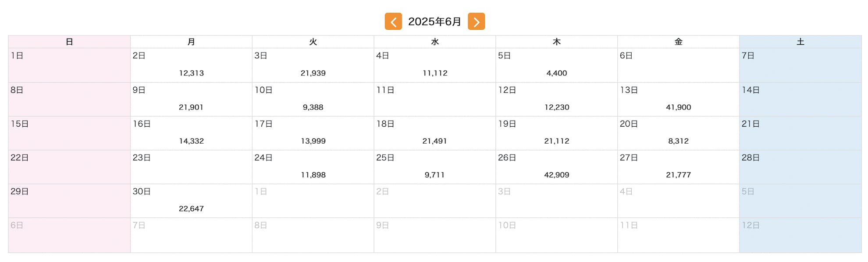Select the 42,909 amount on 26日
868x262 pixels.
[556, 175]
